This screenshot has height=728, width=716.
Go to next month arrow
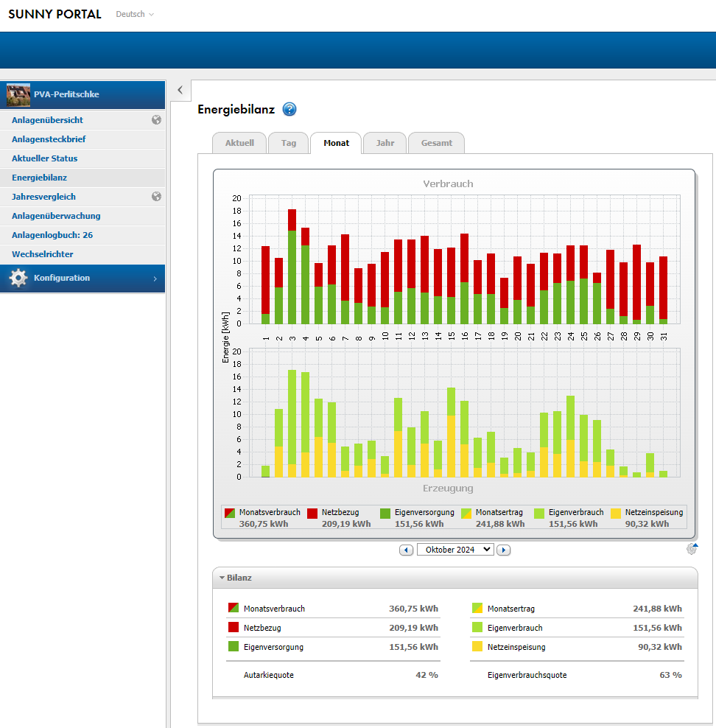tap(503, 550)
